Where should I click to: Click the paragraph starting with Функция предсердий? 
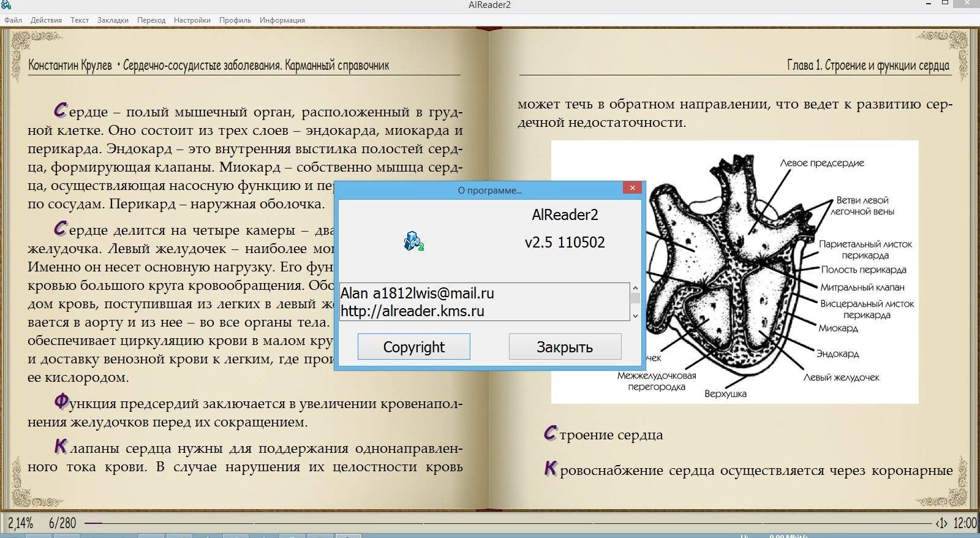point(245,412)
